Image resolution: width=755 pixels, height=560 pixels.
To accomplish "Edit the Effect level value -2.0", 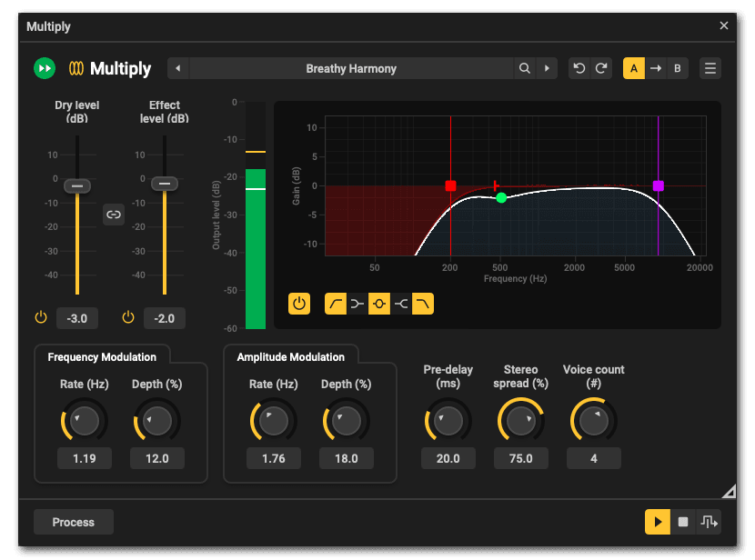I will [x=165, y=318].
